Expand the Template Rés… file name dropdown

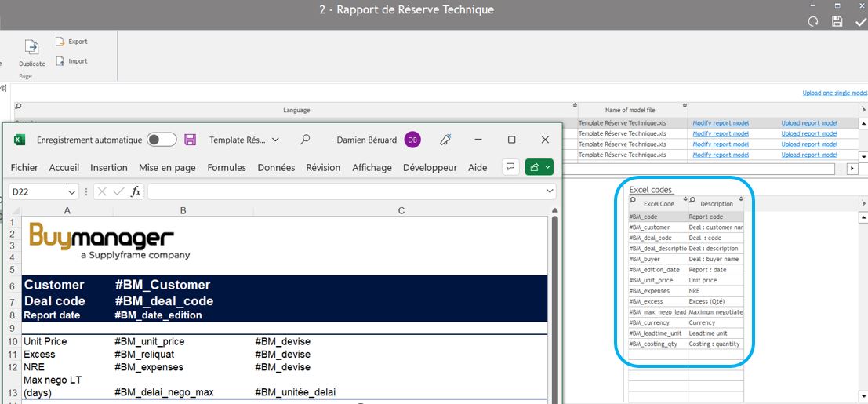tap(275, 140)
